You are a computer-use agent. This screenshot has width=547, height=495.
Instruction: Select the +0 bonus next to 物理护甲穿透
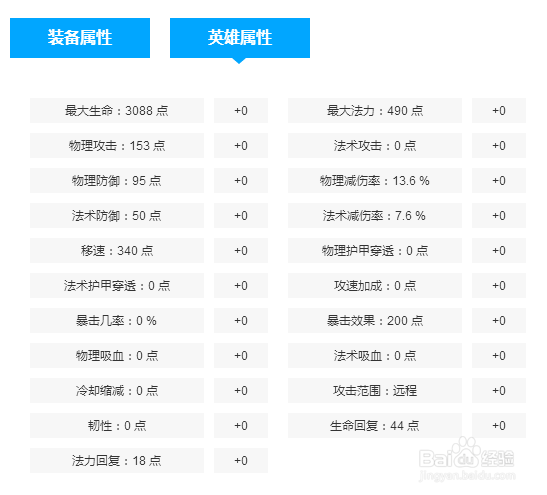(x=499, y=250)
